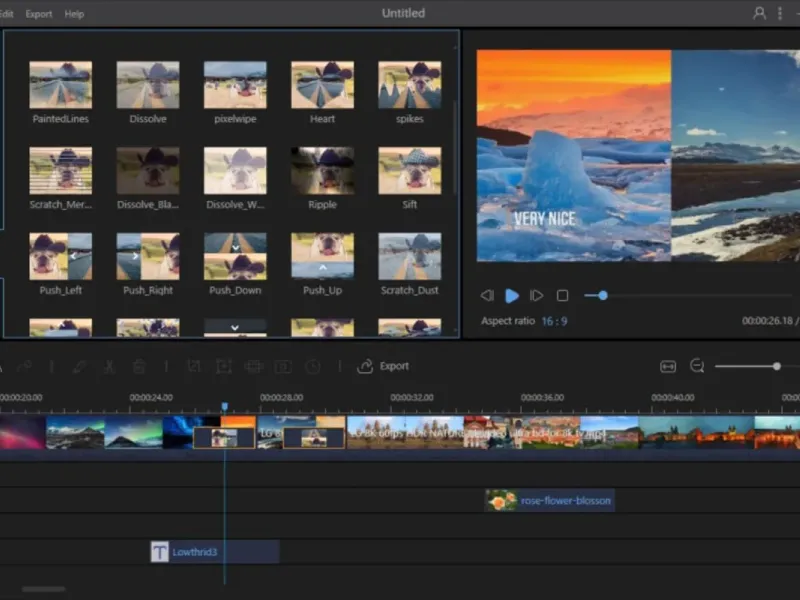The width and height of the screenshot is (800, 600).
Task: Change the 16 : 9 aspect ratio
Action: click(x=557, y=321)
